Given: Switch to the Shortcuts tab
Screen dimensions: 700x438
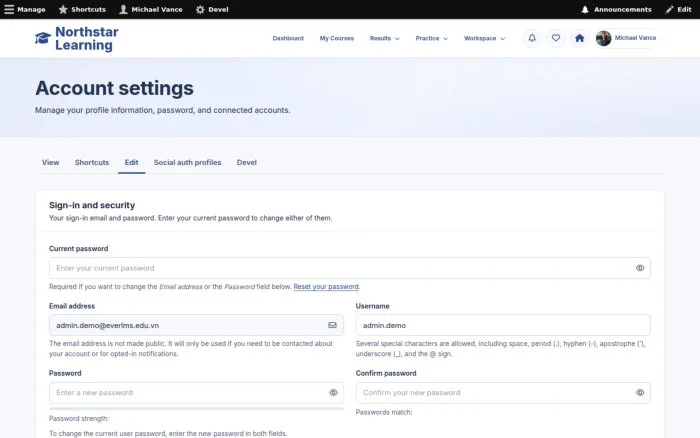Looking at the screenshot, I should [x=92, y=163].
